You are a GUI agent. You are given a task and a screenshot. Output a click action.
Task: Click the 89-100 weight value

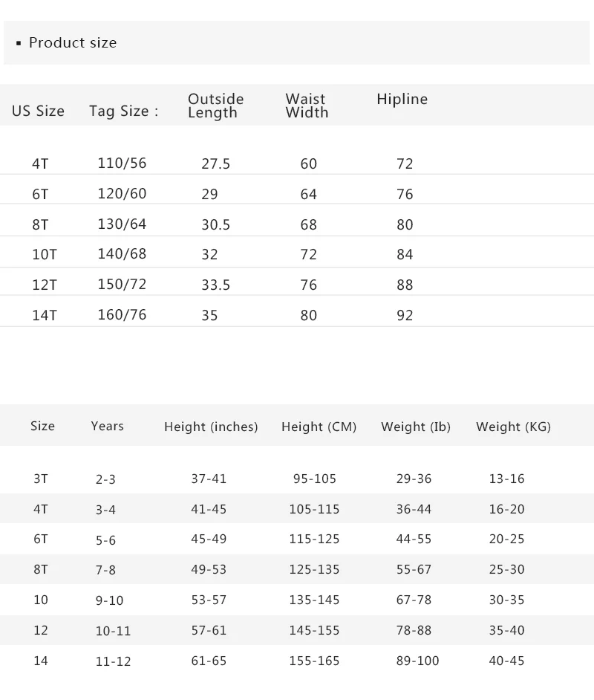click(417, 661)
